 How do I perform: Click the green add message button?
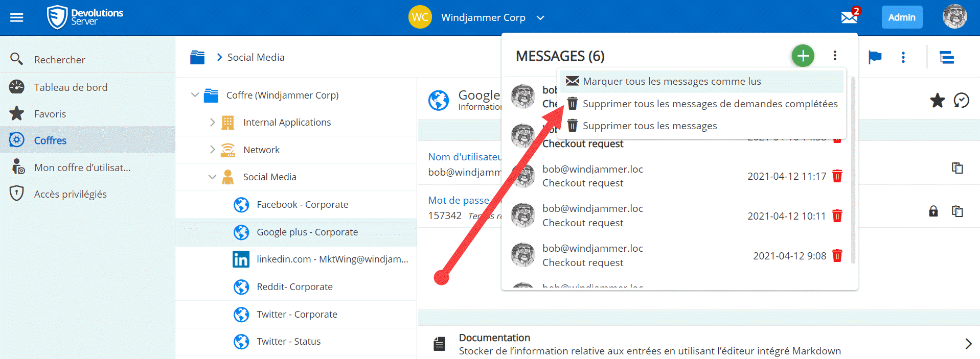point(803,56)
